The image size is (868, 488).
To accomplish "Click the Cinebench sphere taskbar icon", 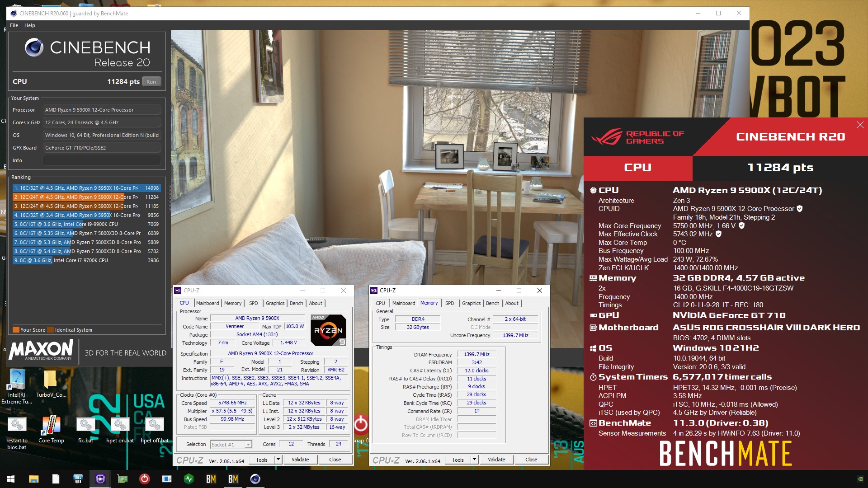I will click(x=255, y=479).
